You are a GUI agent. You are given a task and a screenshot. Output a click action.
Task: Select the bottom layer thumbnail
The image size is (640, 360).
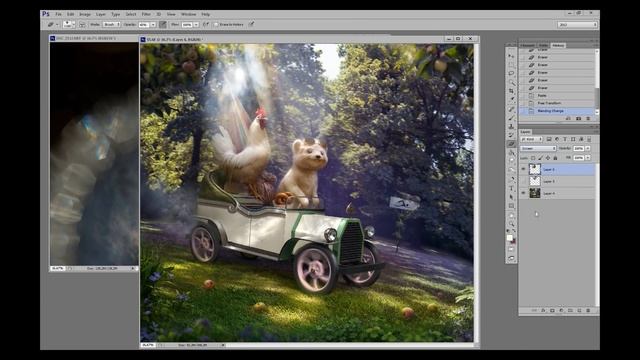(x=535, y=193)
